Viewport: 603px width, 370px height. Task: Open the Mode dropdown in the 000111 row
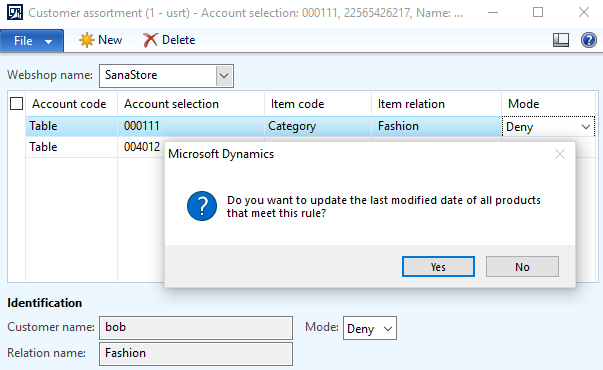(585, 127)
